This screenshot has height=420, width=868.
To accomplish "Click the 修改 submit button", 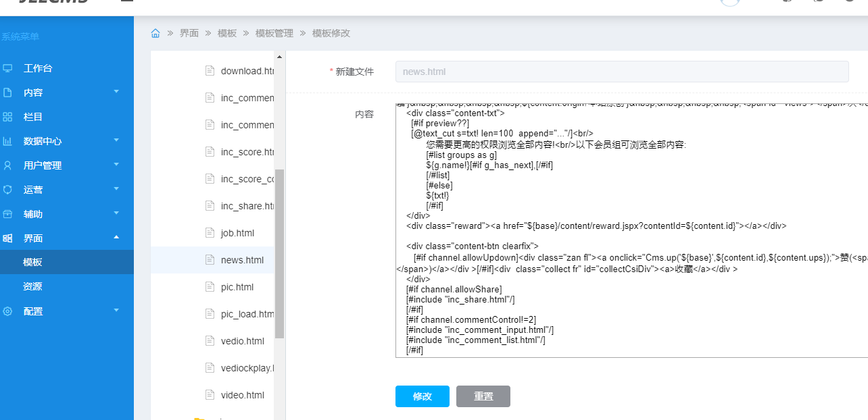I will pyautogui.click(x=423, y=396).
